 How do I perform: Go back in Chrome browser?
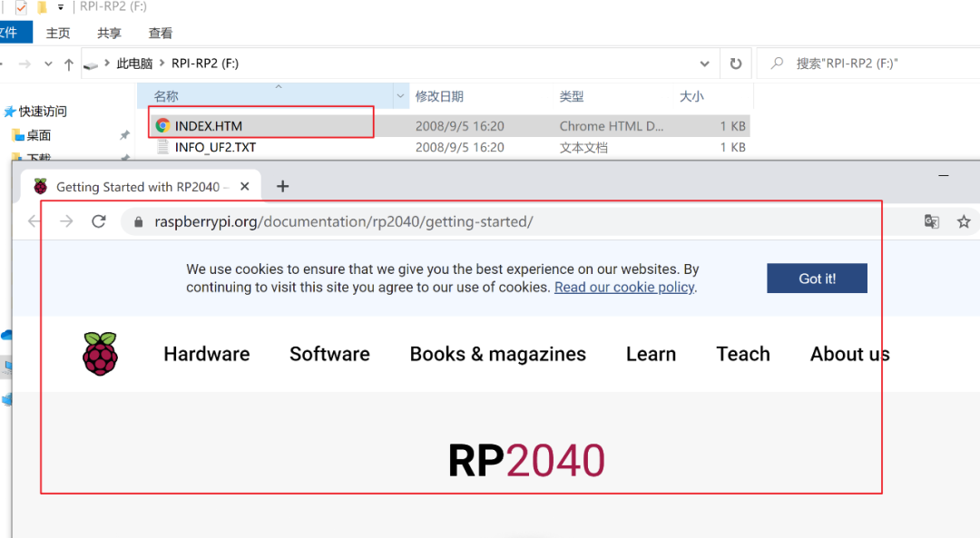(34, 221)
